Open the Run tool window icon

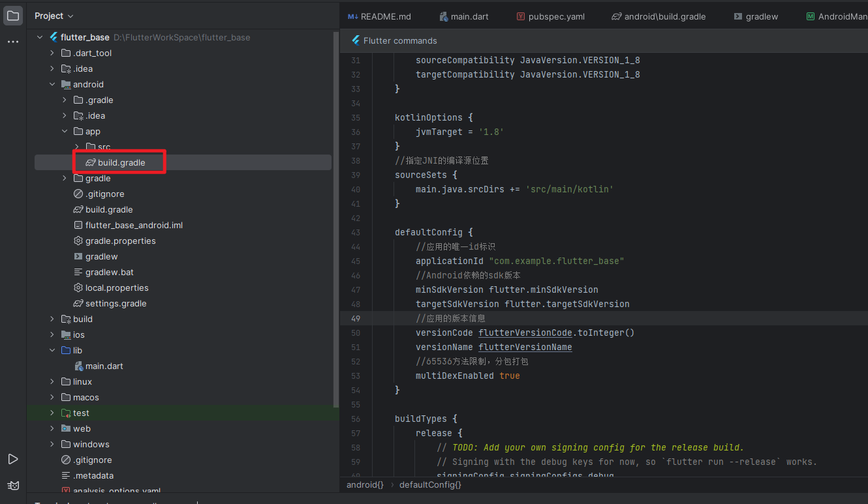[13, 460]
